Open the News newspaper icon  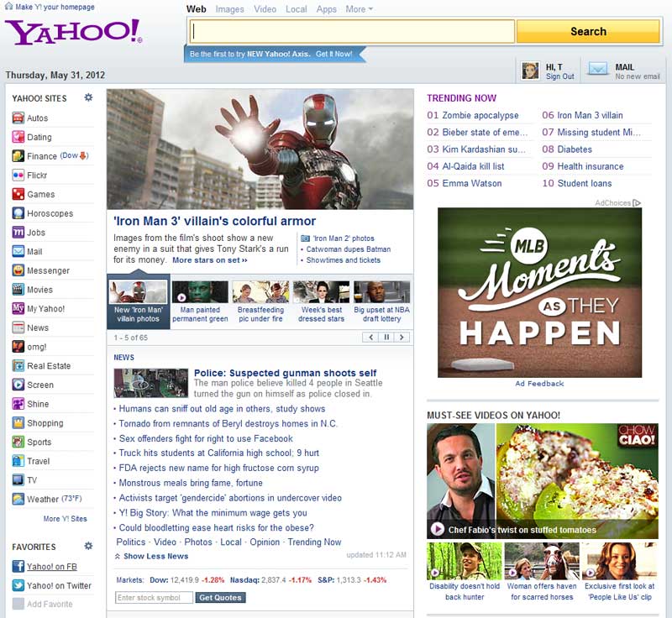[x=18, y=327]
